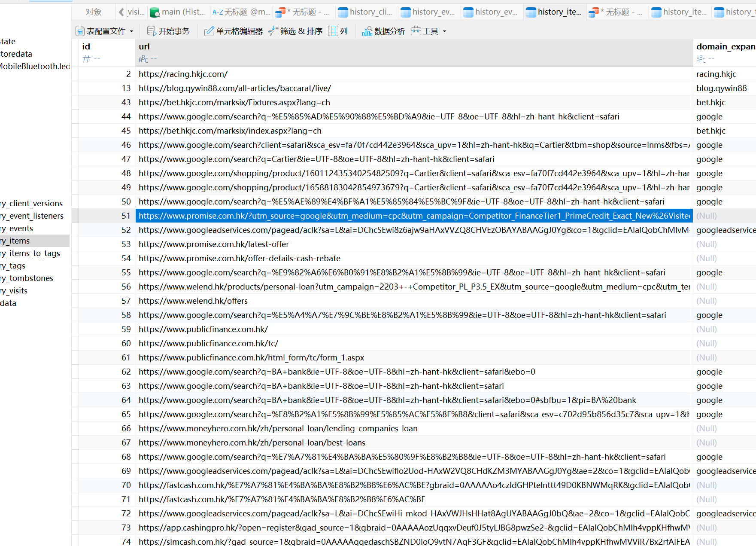Open the history_cli... tab

pos(366,12)
